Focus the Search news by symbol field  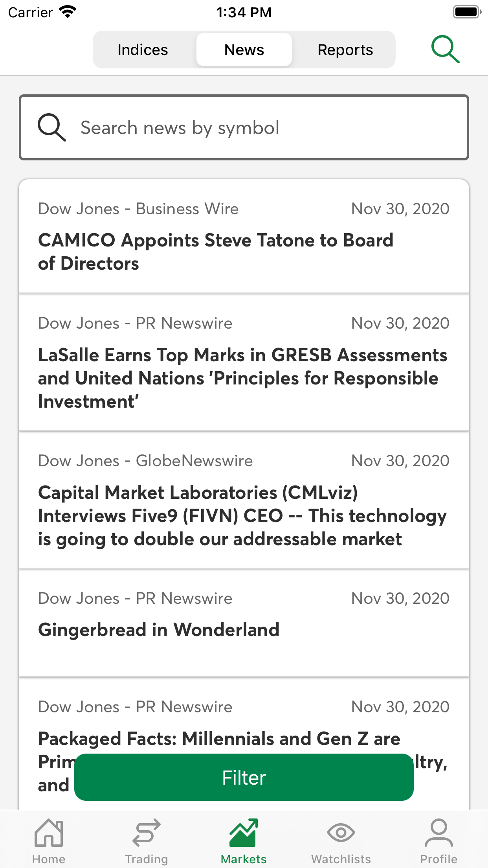click(259, 128)
